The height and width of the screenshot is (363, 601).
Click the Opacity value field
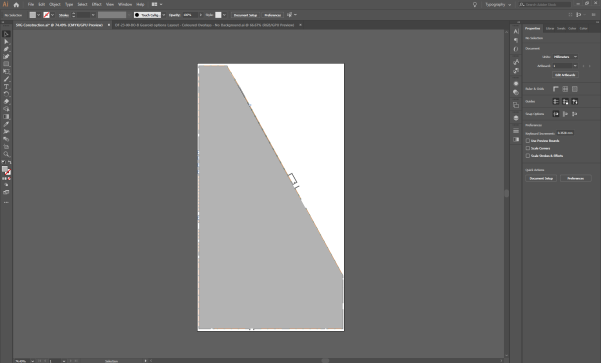[190, 15]
